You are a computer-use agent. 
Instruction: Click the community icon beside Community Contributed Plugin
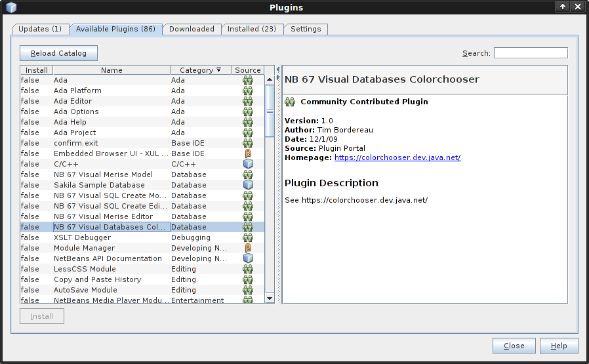coord(290,102)
